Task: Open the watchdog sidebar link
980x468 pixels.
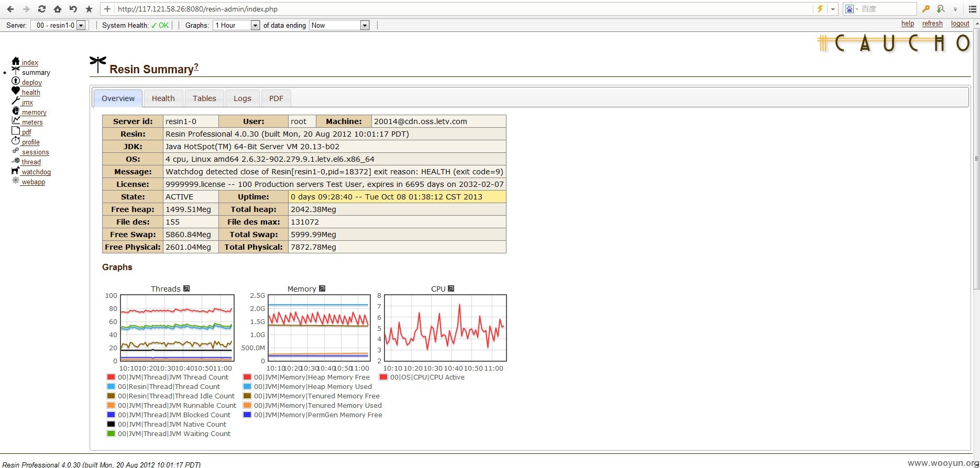Action: click(x=36, y=172)
